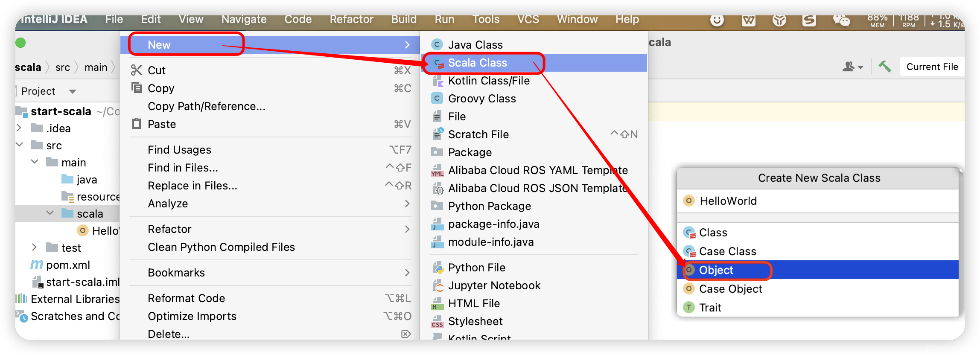Select the java folder in tree

coord(80,179)
